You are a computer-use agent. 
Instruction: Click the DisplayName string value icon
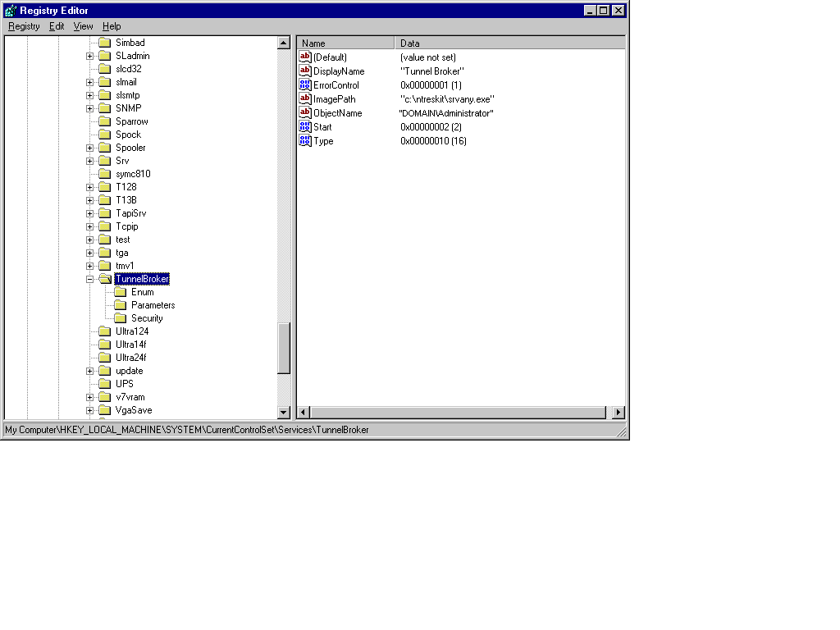(x=305, y=71)
